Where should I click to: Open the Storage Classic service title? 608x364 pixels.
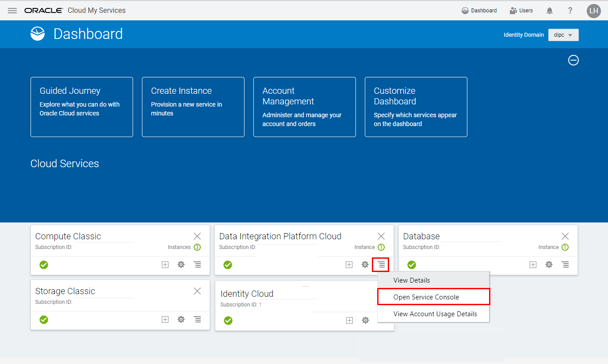[x=65, y=291]
